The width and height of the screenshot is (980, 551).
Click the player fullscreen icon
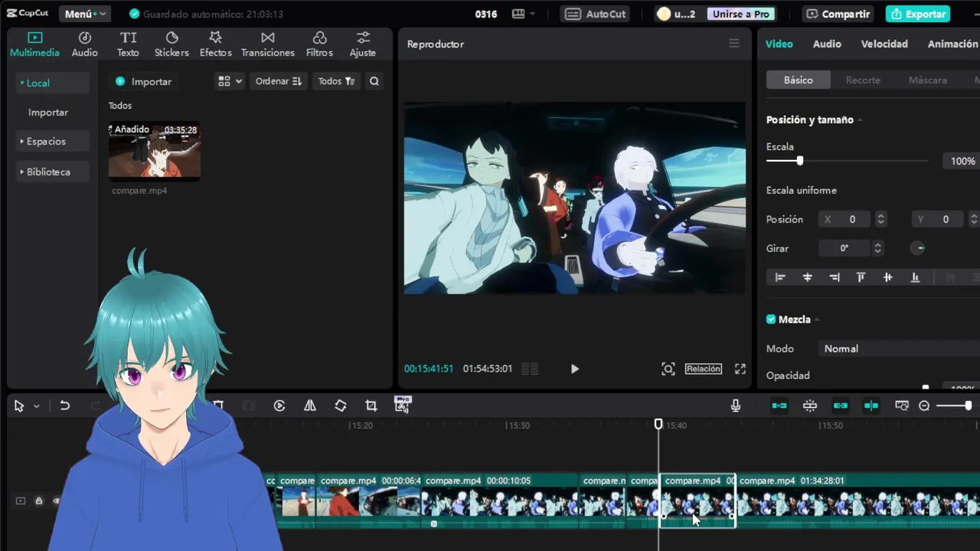point(740,369)
